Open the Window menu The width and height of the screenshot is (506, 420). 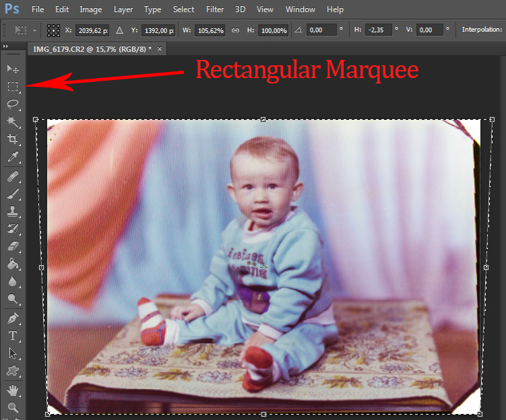pos(300,9)
